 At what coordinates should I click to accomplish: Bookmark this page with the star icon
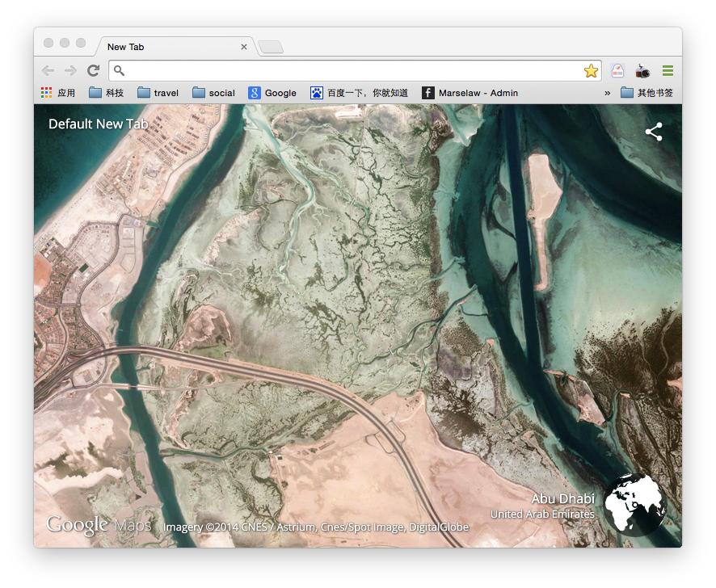coord(591,71)
